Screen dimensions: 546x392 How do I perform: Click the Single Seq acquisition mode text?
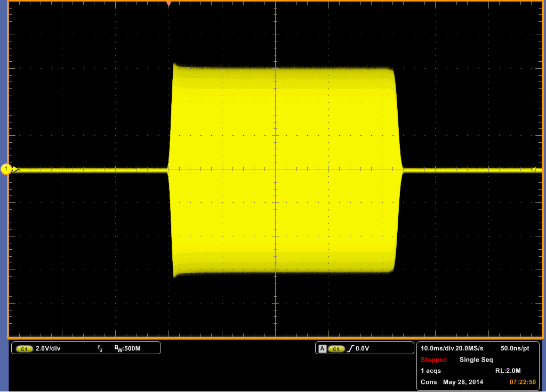(476, 360)
